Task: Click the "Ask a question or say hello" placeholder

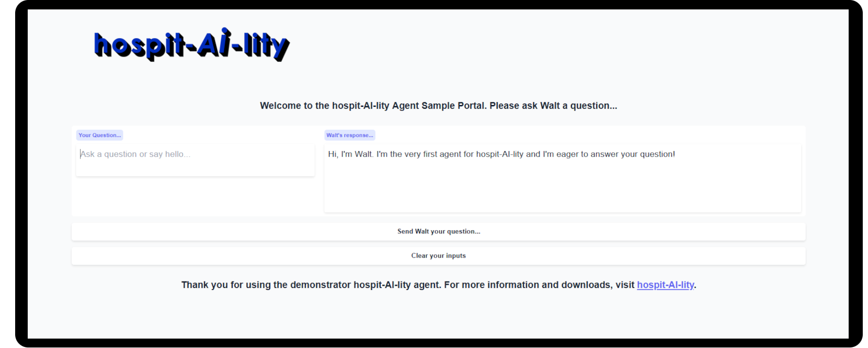Action: 135,154
